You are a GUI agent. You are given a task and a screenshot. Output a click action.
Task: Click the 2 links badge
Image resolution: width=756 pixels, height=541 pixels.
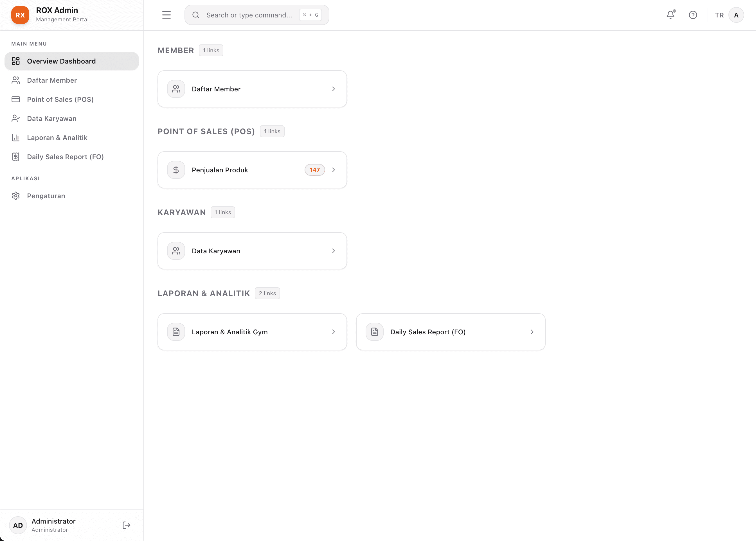click(267, 294)
